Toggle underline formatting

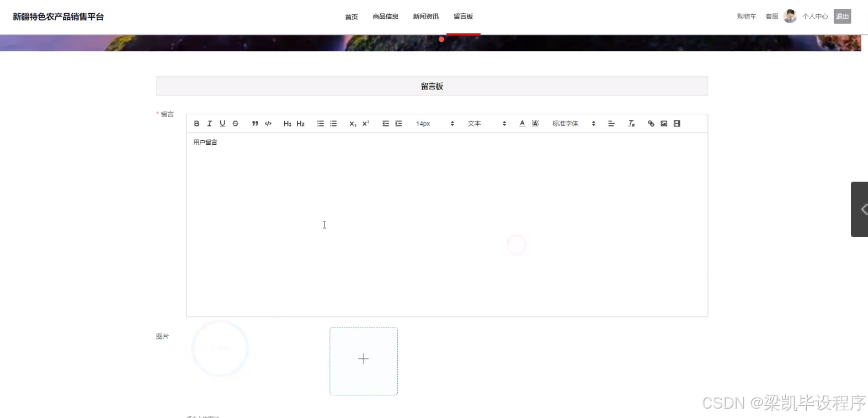pos(222,124)
